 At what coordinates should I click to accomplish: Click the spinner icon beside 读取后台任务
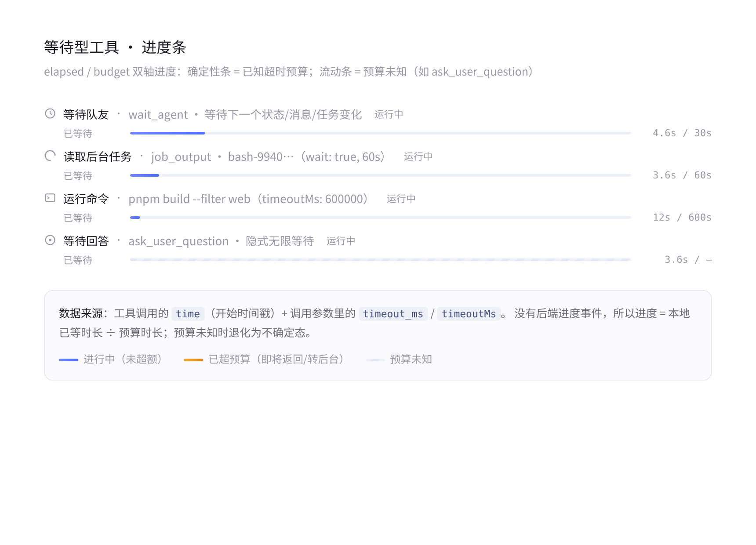50,156
